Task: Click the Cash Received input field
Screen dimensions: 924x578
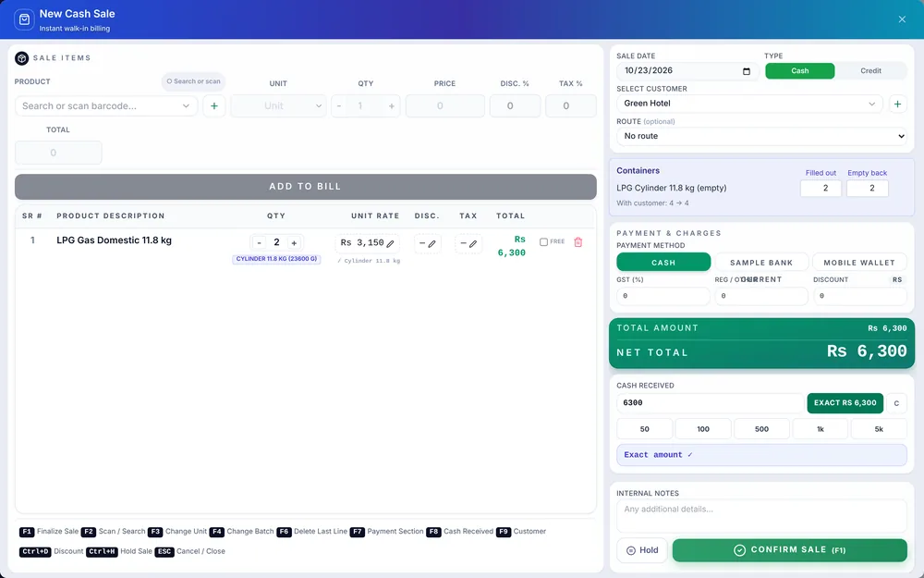Action: tap(710, 403)
